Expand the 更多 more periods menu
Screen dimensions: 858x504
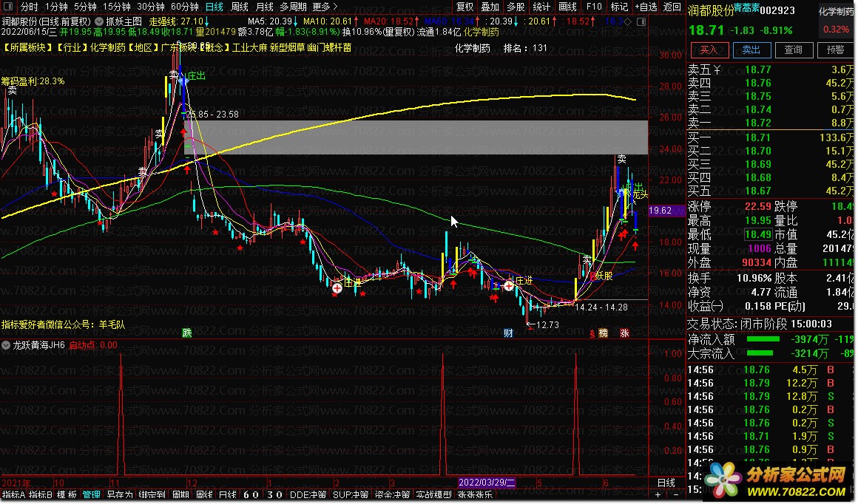tap(325, 7)
